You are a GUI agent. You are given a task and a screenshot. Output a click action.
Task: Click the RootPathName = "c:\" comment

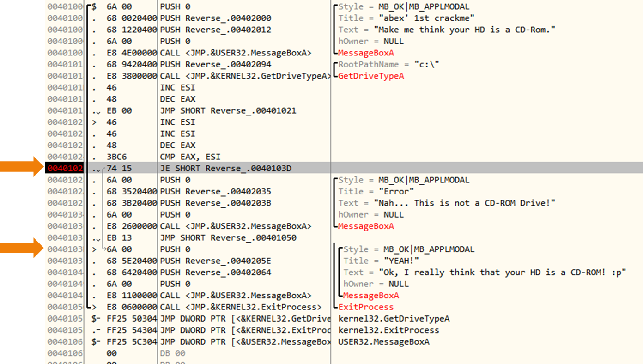(388, 65)
